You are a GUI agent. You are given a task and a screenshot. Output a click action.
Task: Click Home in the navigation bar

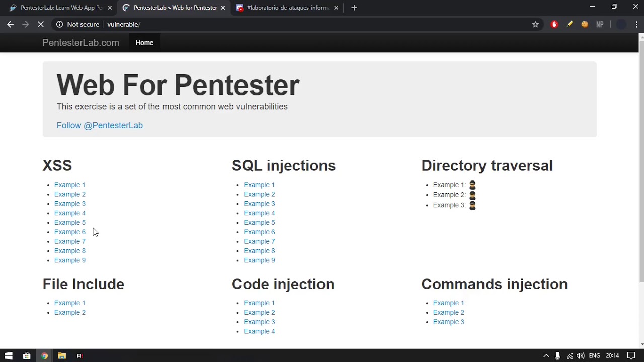144,43
